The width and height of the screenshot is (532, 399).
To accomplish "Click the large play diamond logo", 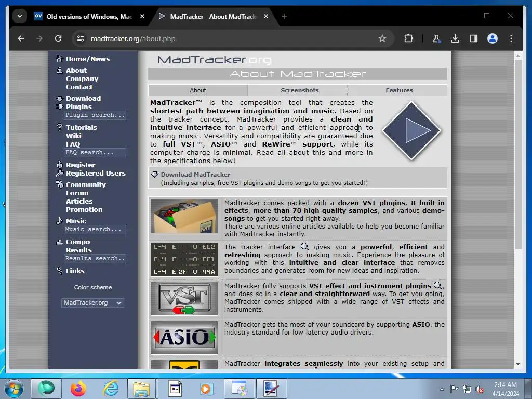I will pyautogui.click(x=411, y=130).
